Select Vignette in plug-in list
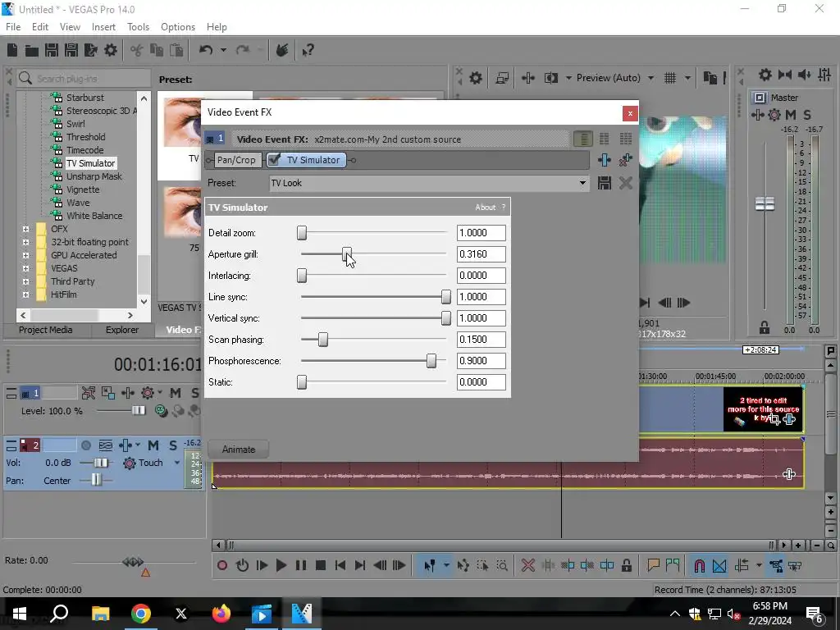The height and width of the screenshot is (630, 840). (83, 189)
